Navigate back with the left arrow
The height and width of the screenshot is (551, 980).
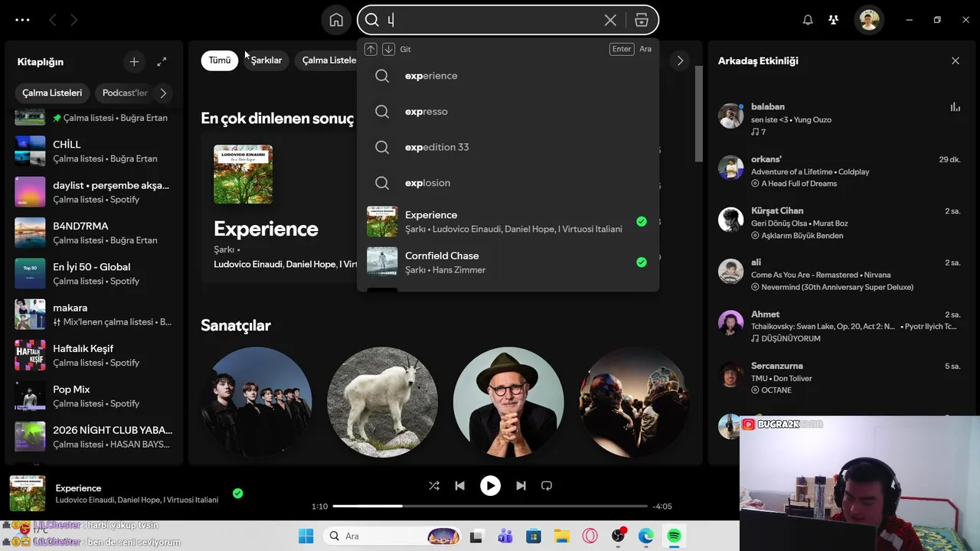click(x=53, y=20)
